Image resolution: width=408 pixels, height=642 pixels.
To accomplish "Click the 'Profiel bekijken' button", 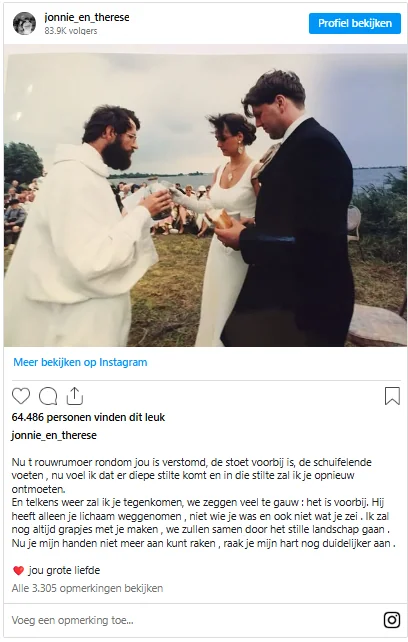I will tap(355, 23).
